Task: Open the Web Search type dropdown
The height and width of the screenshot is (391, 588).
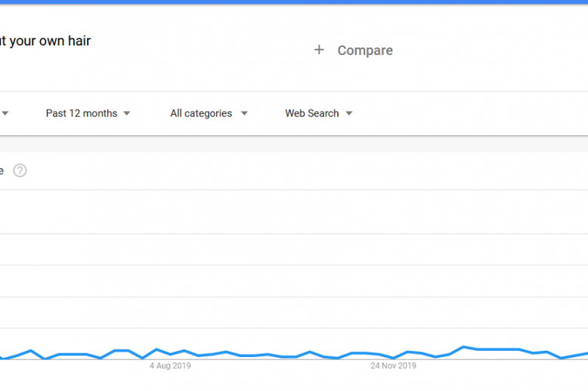Action: [x=312, y=113]
